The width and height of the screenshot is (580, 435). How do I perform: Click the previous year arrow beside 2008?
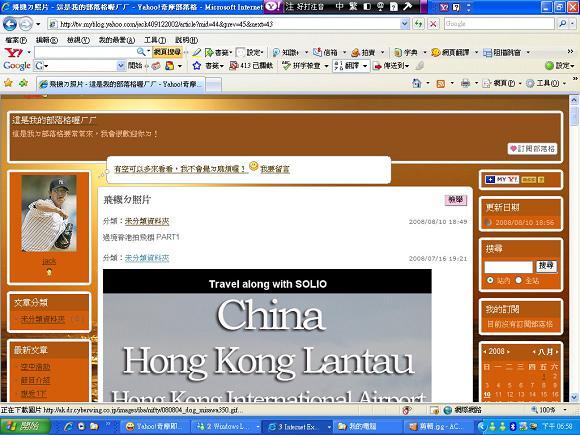point(485,351)
